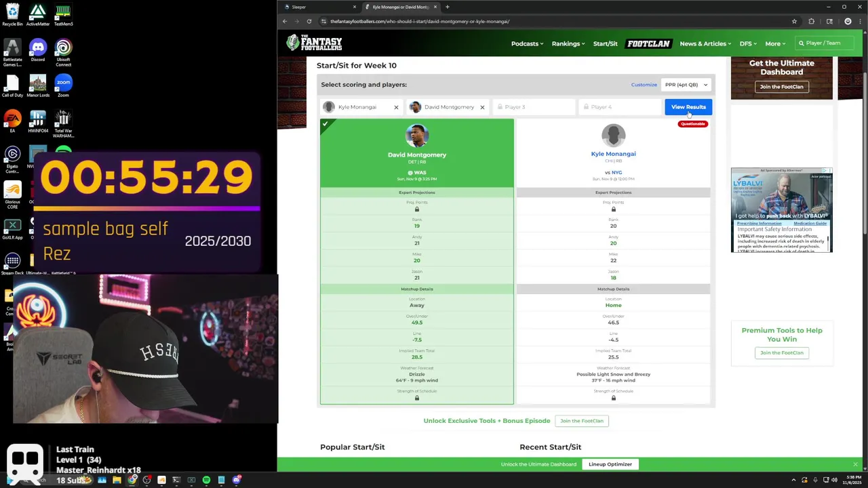Close the Sleeper tab
868x488 pixels.
click(354, 7)
